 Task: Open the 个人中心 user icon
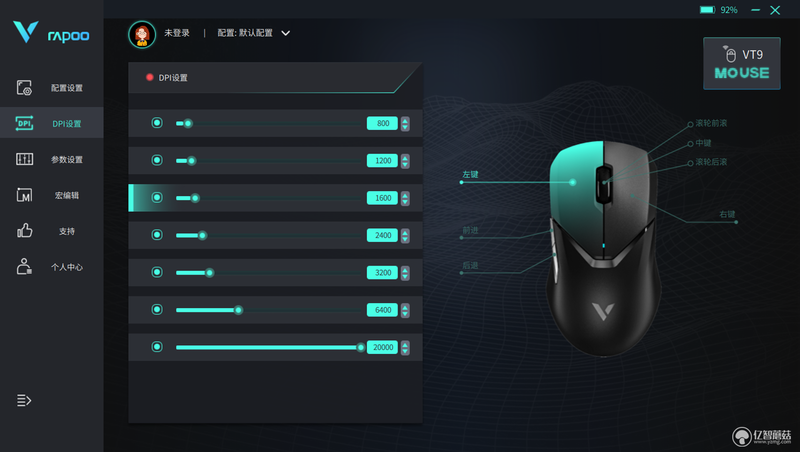(x=24, y=266)
